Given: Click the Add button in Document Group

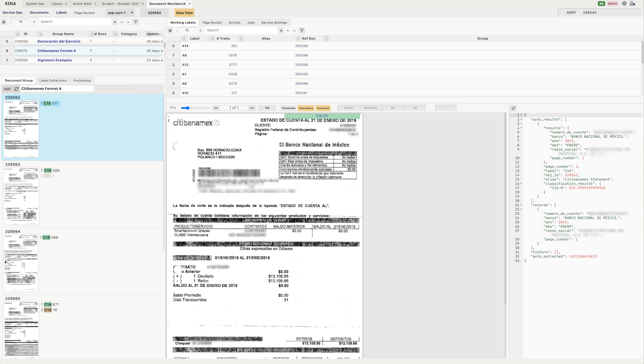Looking at the screenshot, I should pos(7,89).
